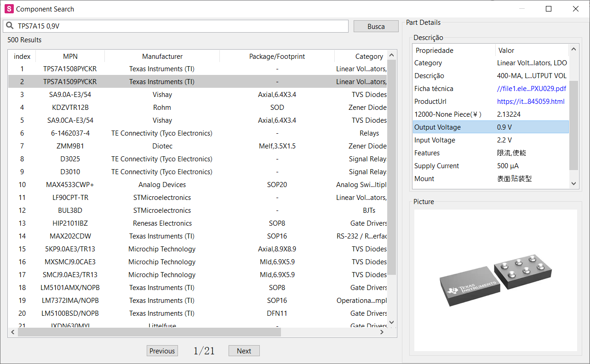The image size is (590, 364).
Task: Sort by MPN column header
Action: click(x=70, y=57)
